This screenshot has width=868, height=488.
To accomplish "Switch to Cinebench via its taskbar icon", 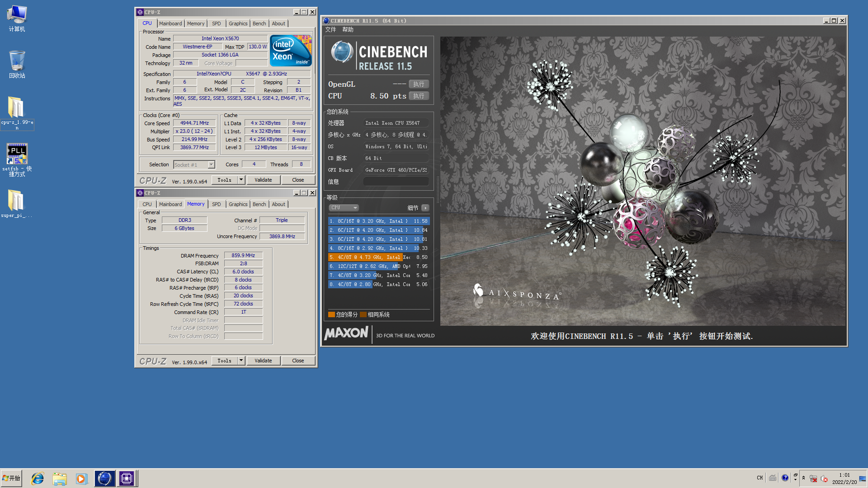I will [104, 478].
